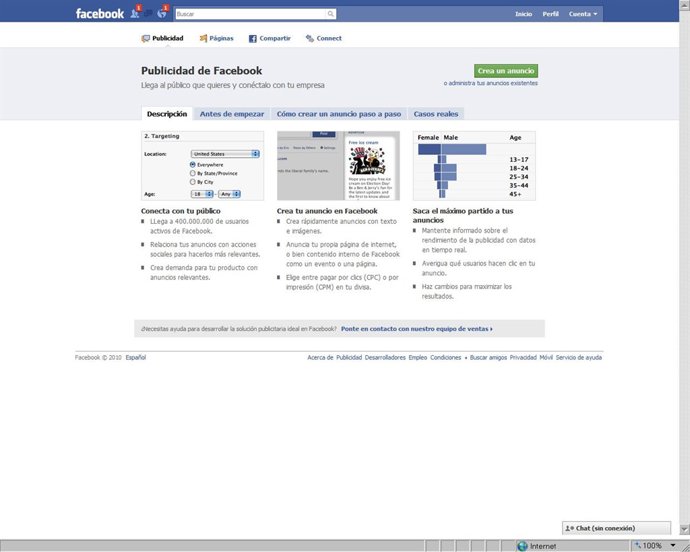Open the Condiciones footer link

click(446, 357)
